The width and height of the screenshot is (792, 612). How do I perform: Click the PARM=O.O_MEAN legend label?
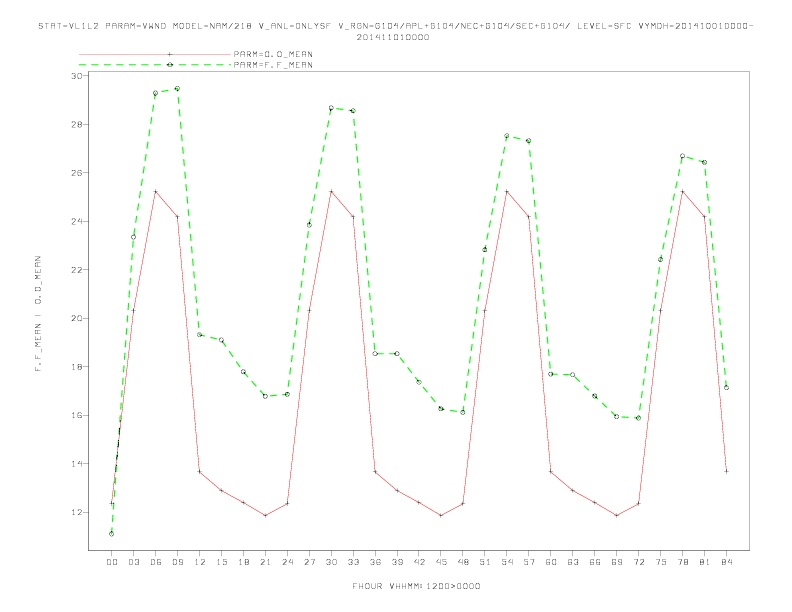point(273,54)
